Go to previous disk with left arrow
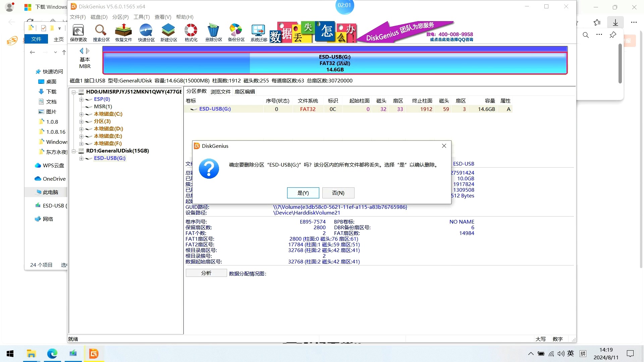This screenshot has height=362, width=644. [82, 51]
